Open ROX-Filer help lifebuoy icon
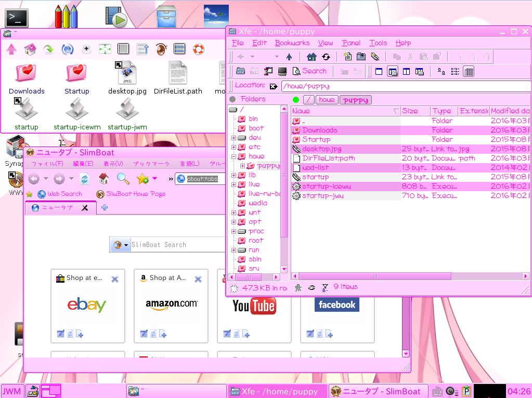 click(x=199, y=49)
